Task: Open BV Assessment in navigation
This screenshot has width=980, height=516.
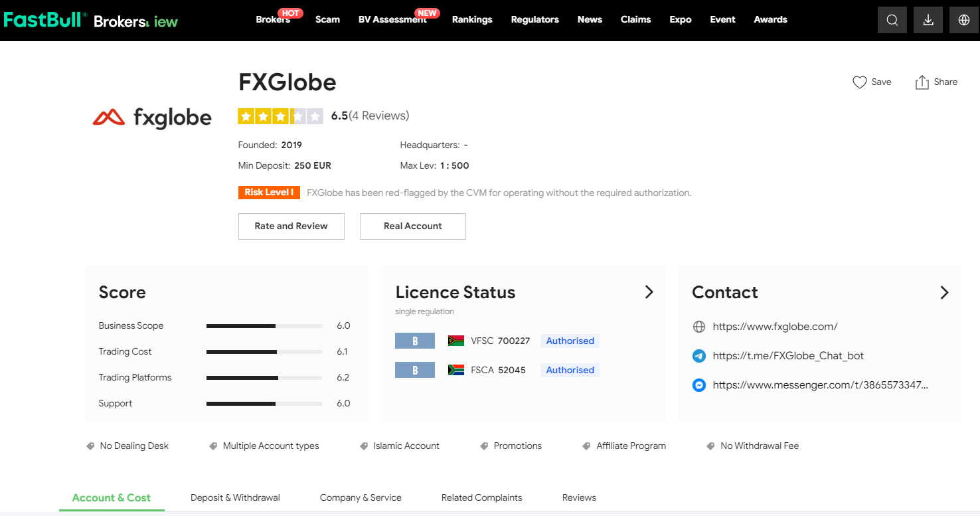Action: coord(392,20)
